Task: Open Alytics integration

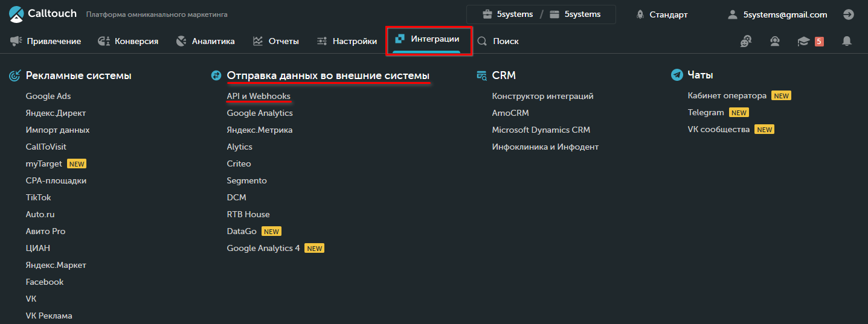Action: point(240,147)
